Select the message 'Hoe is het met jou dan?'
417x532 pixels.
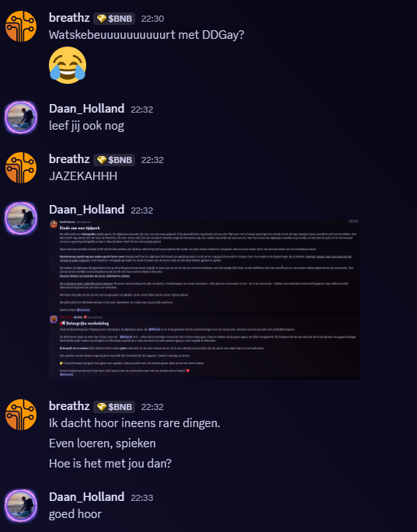point(110,464)
